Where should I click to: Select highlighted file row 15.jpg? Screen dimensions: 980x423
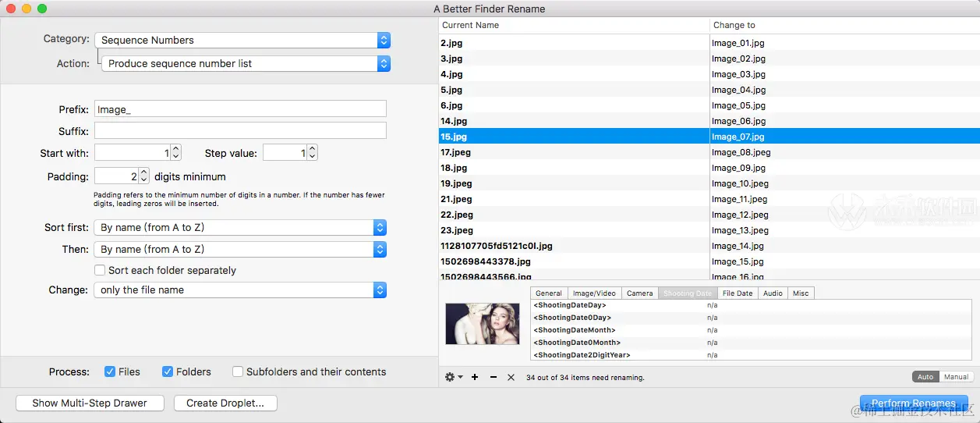(x=709, y=137)
